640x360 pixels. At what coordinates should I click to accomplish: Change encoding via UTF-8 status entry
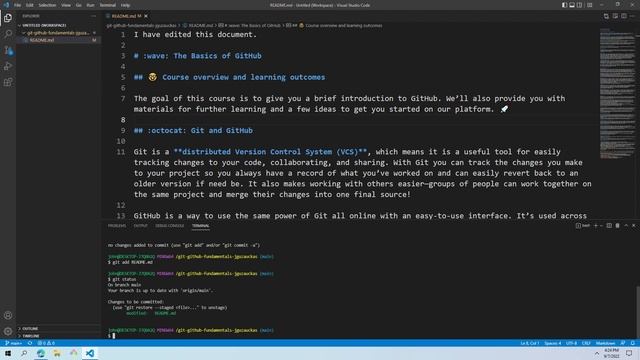(571, 343)
